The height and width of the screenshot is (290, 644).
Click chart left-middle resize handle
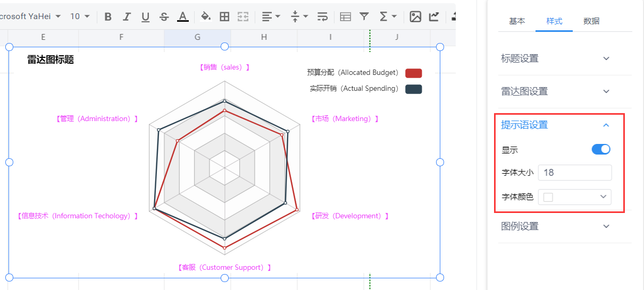click(x=9, y=162)
